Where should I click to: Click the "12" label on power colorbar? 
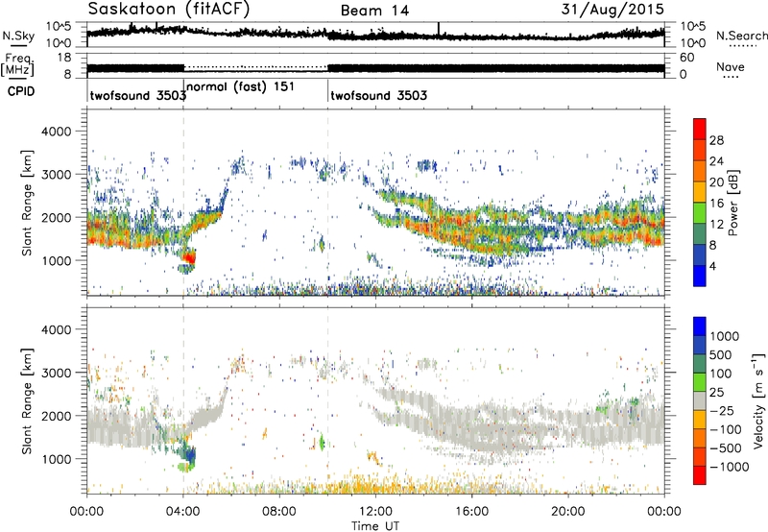click(716, 225)
